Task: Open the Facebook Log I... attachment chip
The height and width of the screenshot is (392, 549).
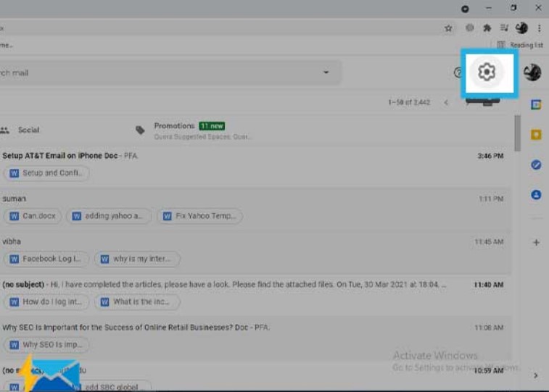Action: [x=46, y=259]
